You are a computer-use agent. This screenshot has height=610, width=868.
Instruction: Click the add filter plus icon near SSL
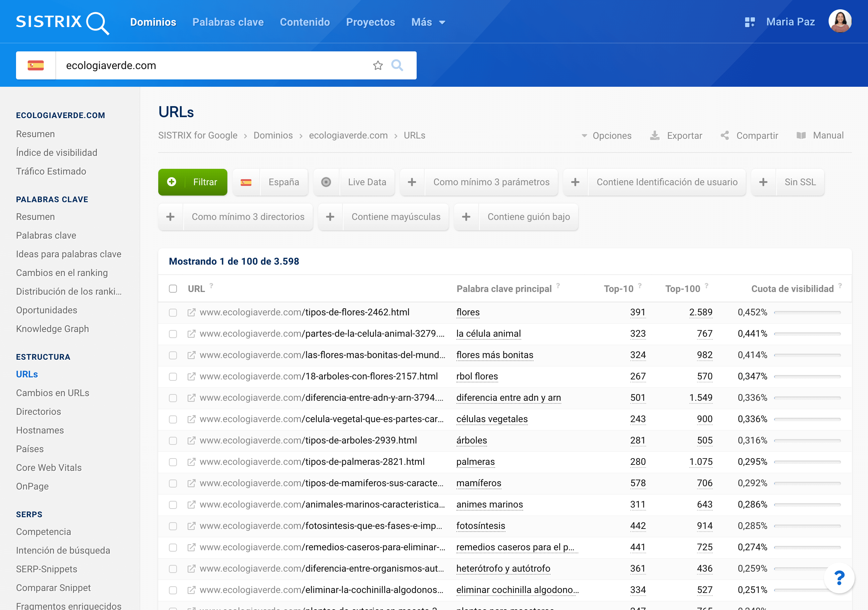(763, 182)
